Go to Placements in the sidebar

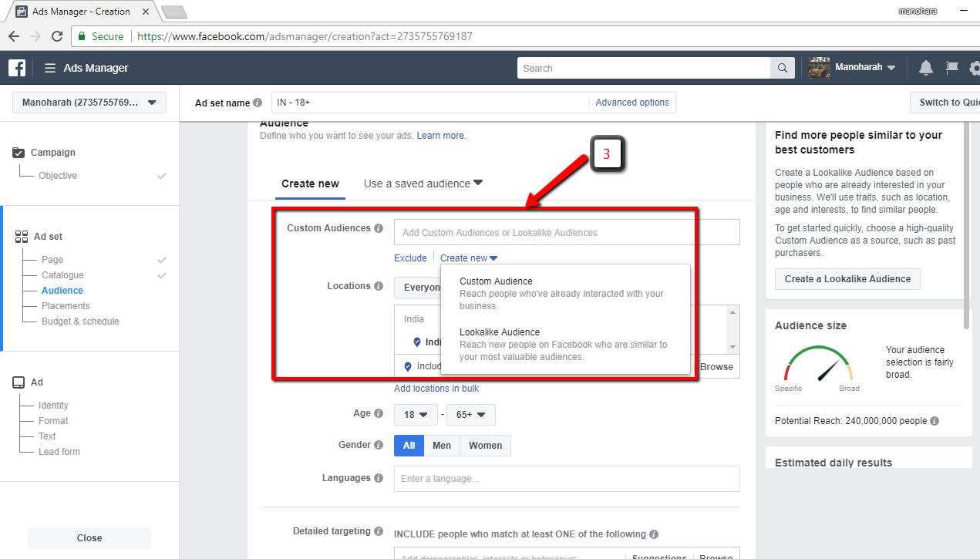coord(66,306)
